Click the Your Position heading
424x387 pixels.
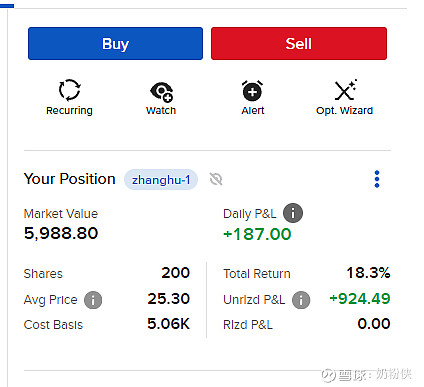[x=70, y=179]
